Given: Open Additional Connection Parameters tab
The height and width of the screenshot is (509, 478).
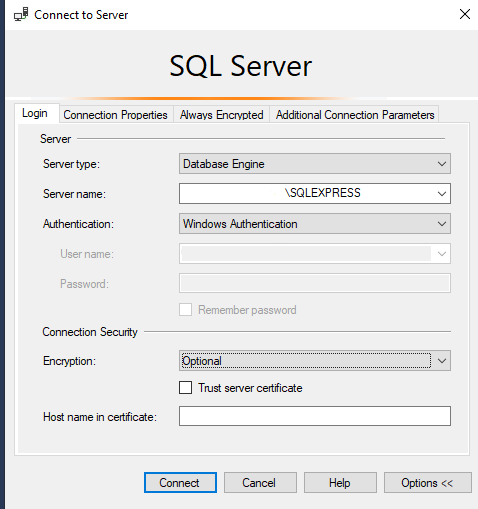Looking at the screenshot, I should (355, 115).
